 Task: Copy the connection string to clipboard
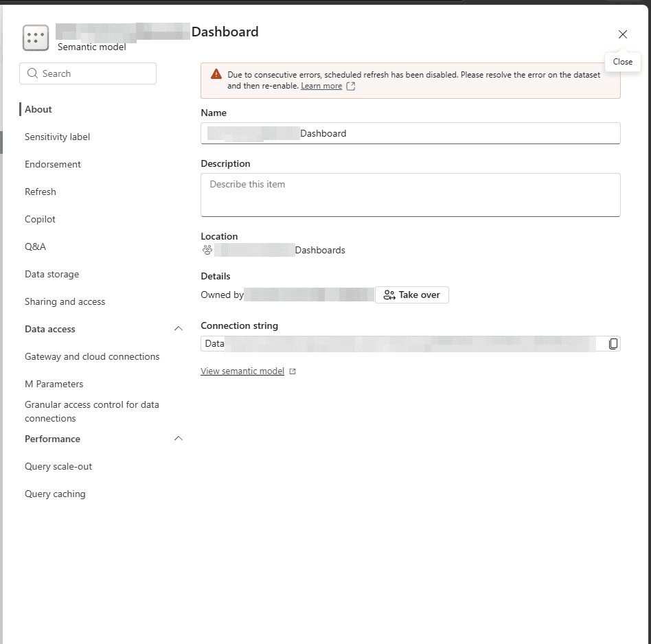(613, 344)
